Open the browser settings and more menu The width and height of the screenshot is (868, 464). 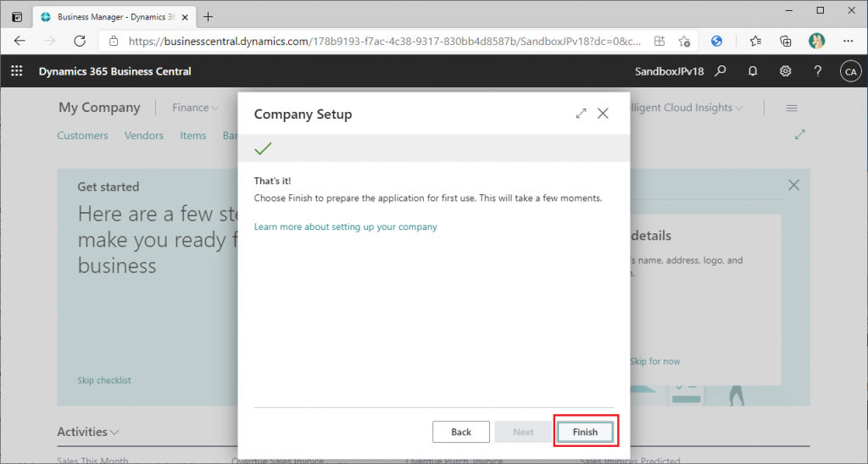pyautogui.click(x=848, y=41)
